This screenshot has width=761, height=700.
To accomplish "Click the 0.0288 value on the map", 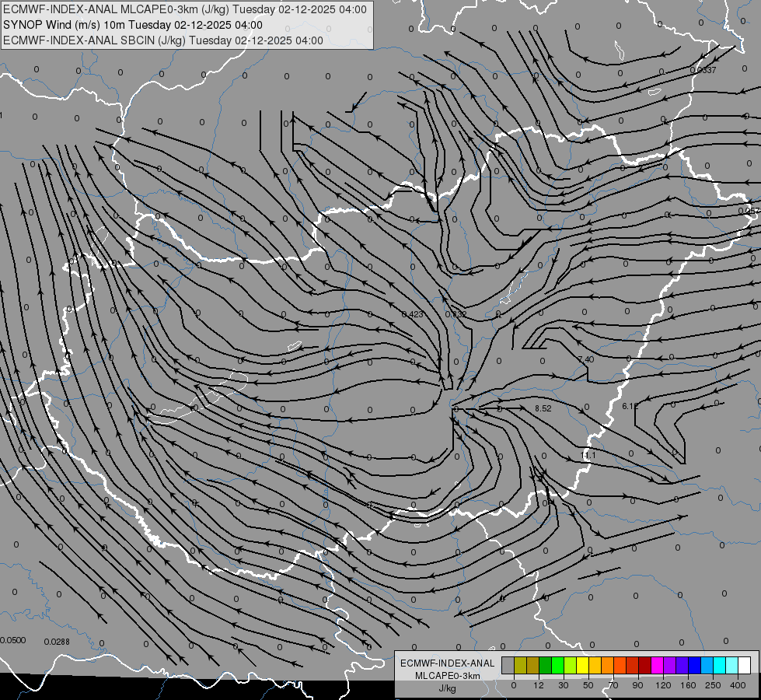I will (57, 642).
